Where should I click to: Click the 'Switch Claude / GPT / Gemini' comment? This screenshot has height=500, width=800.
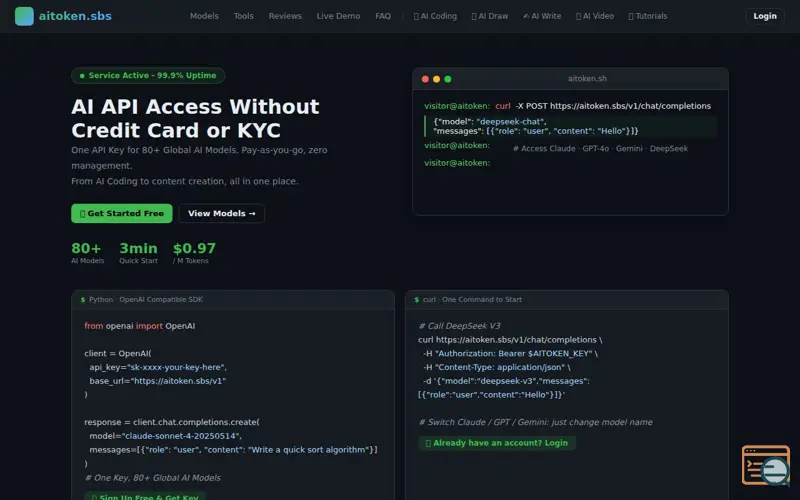tap(535, 422)
